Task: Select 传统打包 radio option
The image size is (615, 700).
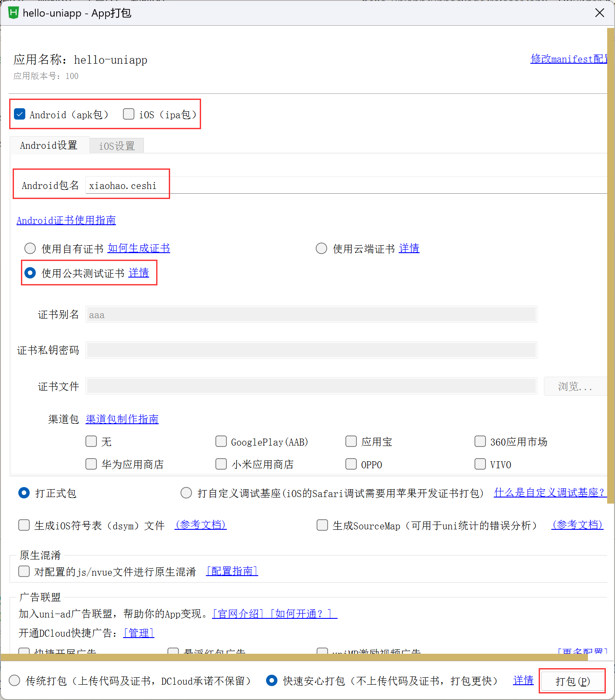Action: (15, 681)
